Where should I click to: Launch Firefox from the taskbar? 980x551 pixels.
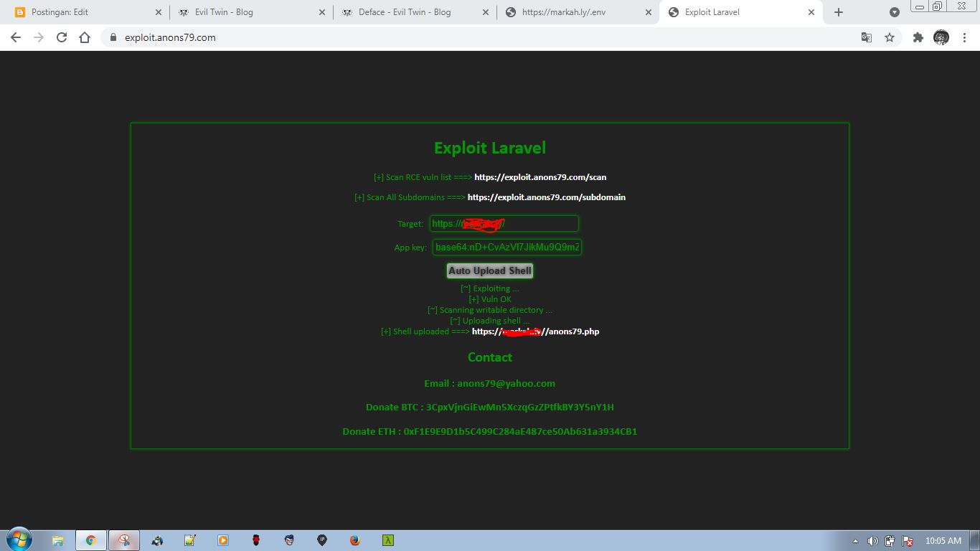(x=355, y=540)
